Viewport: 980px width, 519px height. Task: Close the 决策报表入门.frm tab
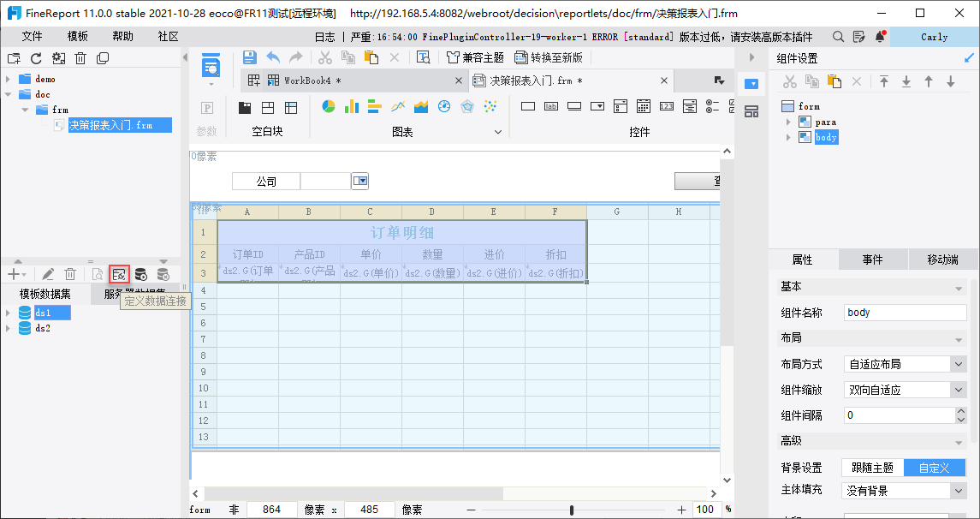click(664, 81)
